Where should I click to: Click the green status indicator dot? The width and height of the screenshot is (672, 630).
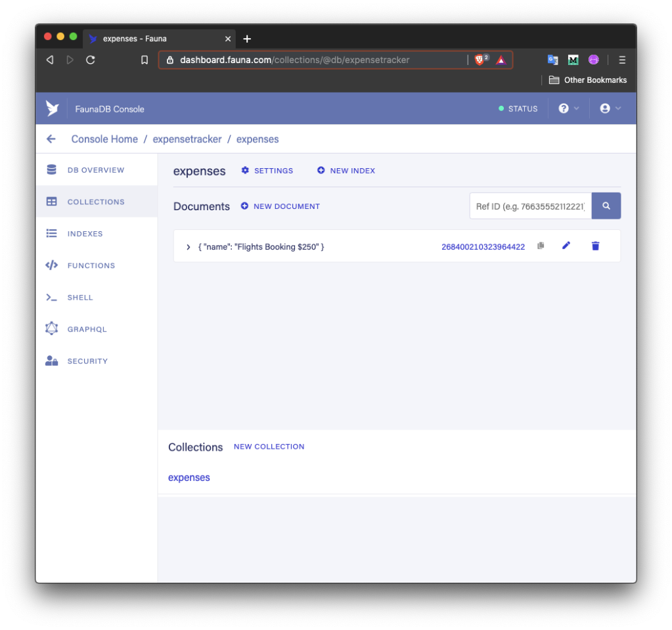pos(501,108)
